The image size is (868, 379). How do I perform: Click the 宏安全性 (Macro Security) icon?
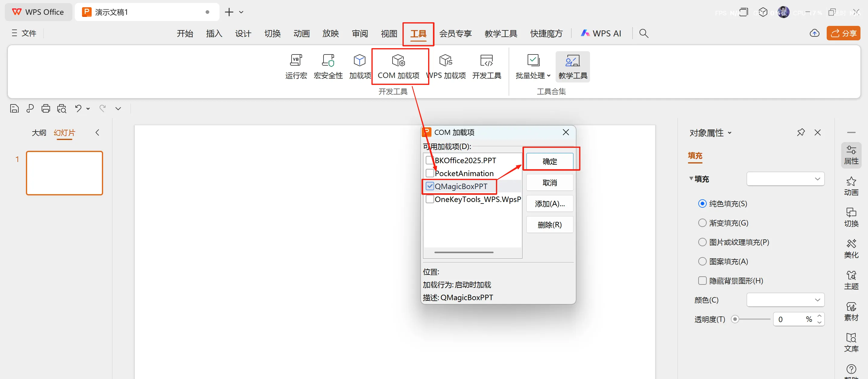coord(327,66)
